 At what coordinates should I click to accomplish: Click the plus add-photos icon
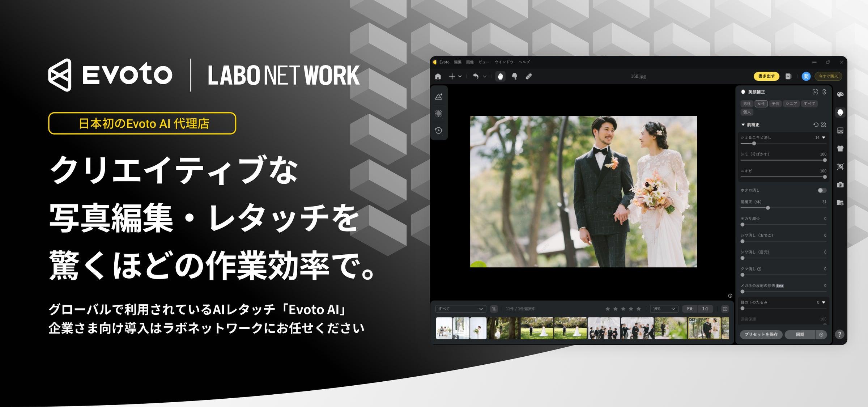[452, 76]
